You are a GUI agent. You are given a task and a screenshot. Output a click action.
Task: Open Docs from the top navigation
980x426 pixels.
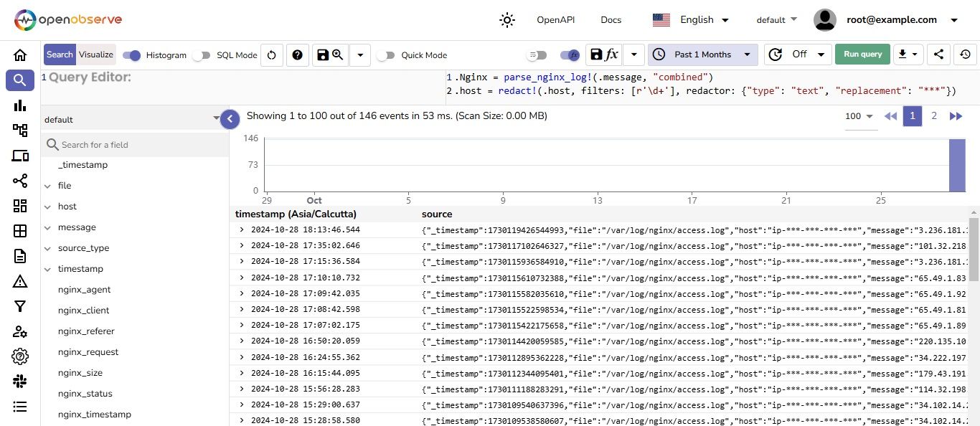tap(611, 19)
